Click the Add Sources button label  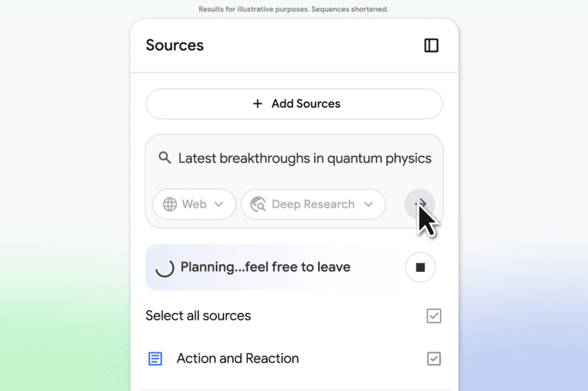pyautogui.click(x=306, y=104)
